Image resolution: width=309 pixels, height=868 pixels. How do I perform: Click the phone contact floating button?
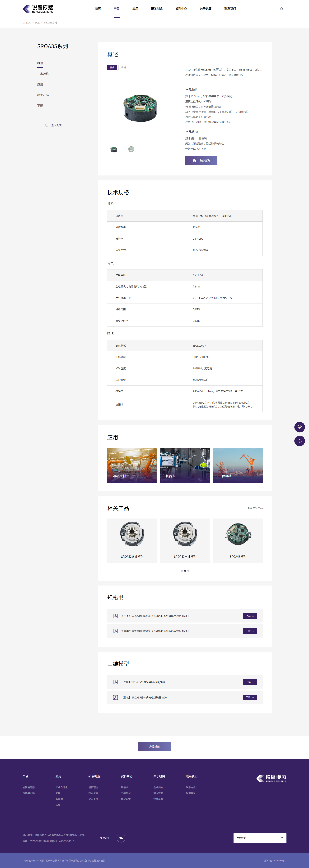pos(300,427)
